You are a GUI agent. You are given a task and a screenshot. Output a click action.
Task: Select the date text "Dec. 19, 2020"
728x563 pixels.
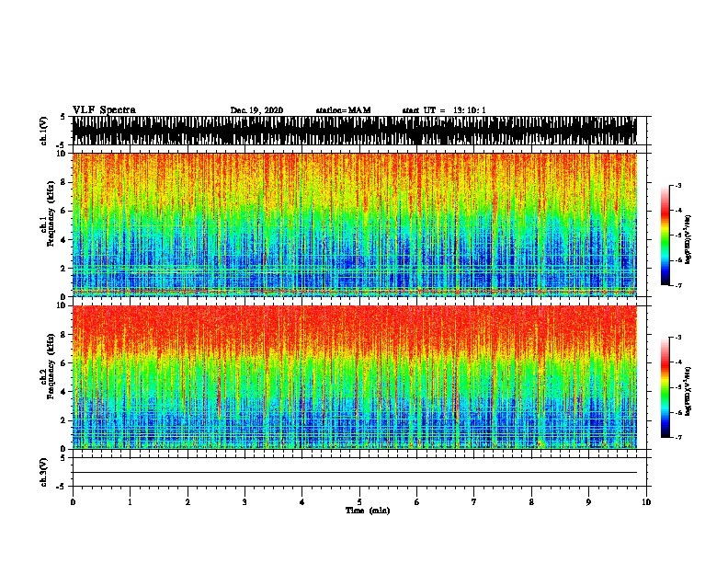[256, 110]
